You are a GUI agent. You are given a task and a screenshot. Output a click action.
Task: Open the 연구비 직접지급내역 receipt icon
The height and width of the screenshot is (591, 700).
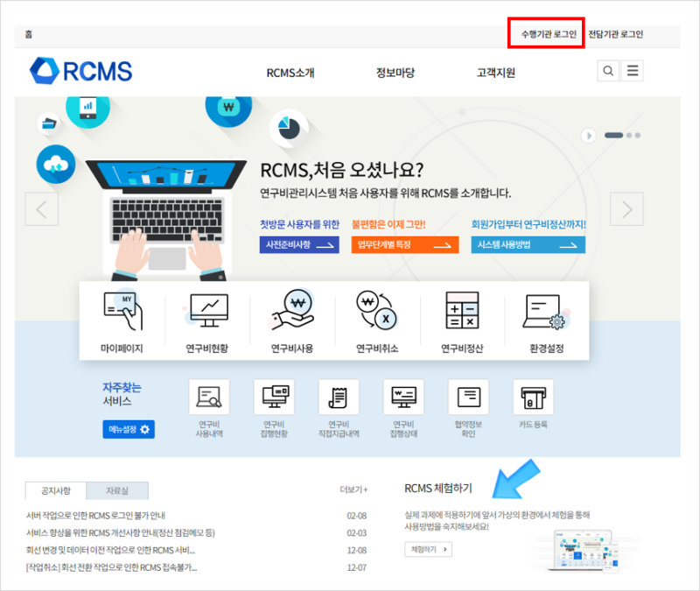click(x=338, y=398)
